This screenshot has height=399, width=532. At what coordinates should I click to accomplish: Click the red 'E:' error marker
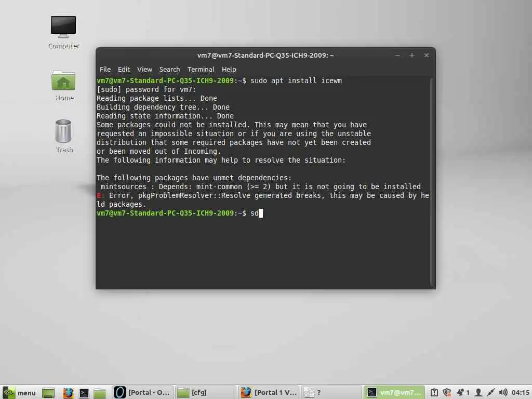coord(100,195)
